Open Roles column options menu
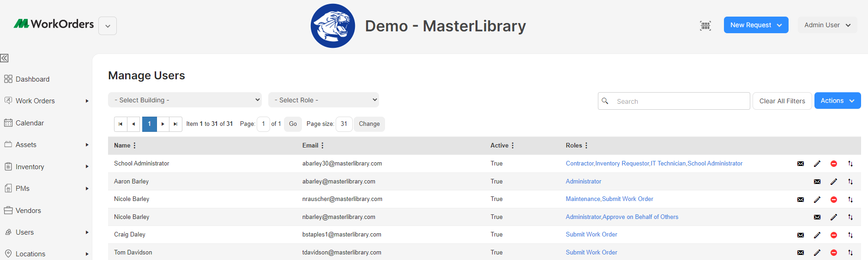 [x=586, y=146]
